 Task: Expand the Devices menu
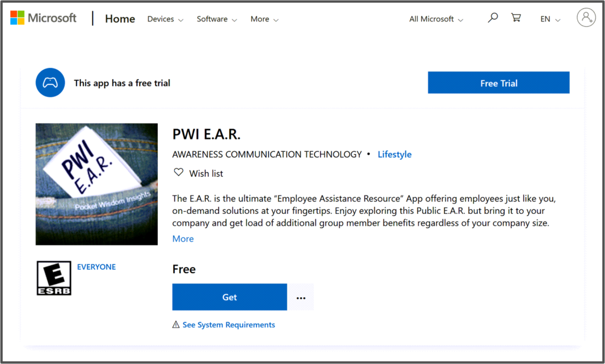tap(165, 19)
